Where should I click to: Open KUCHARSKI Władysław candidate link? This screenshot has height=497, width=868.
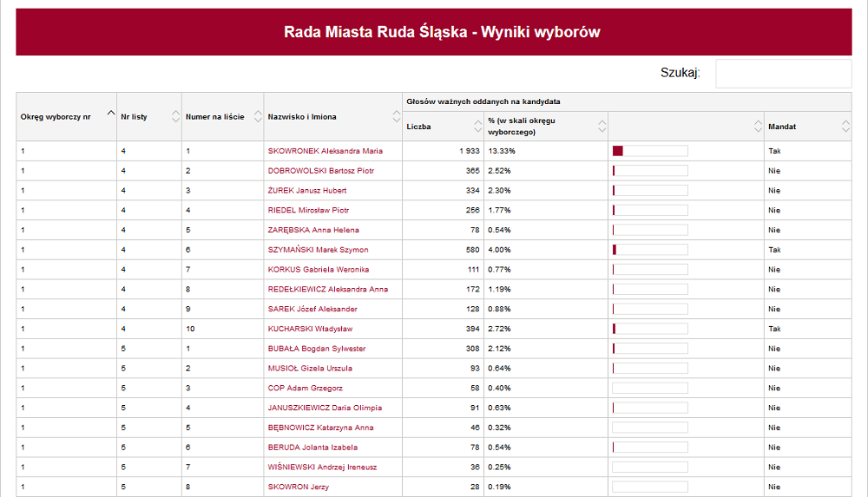310,329
